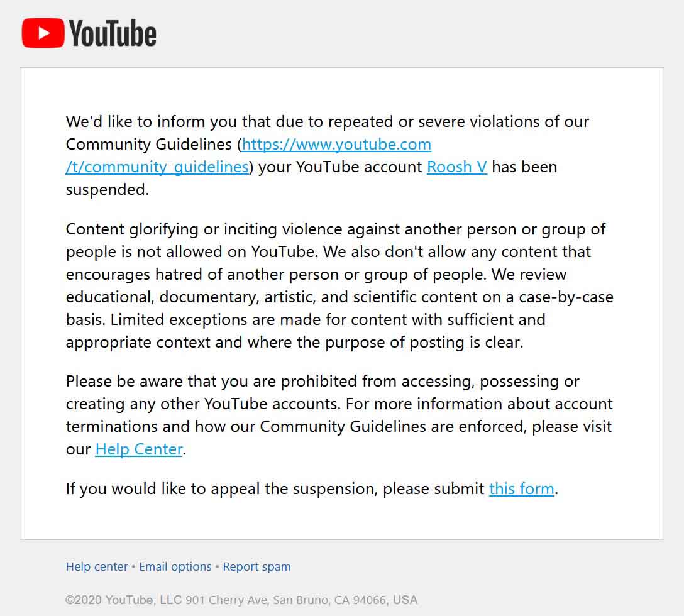
Task: Open the Roosh V account link
Action: (456, 167)
